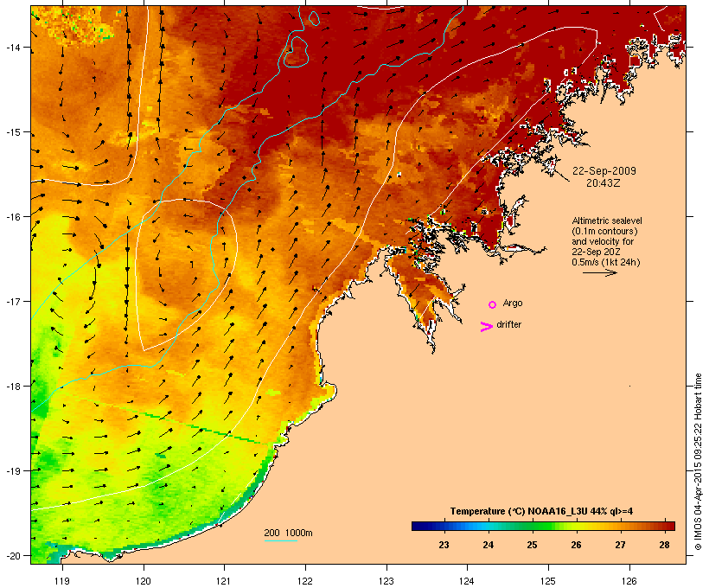Click the magenta Argo circle legend symbol
The width and height of the screenshot is (709, 588).
pos(493,304)
